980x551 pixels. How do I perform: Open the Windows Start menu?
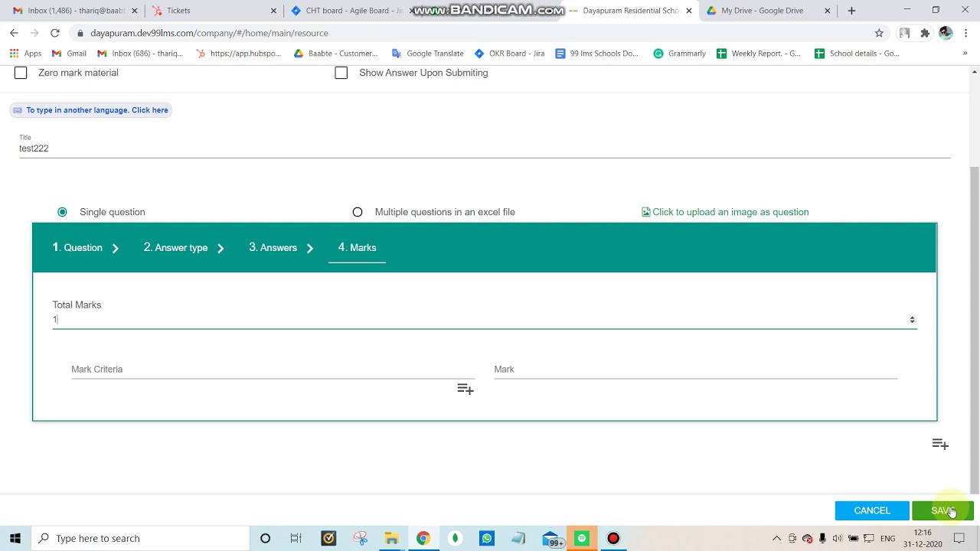tap(15, 538)
